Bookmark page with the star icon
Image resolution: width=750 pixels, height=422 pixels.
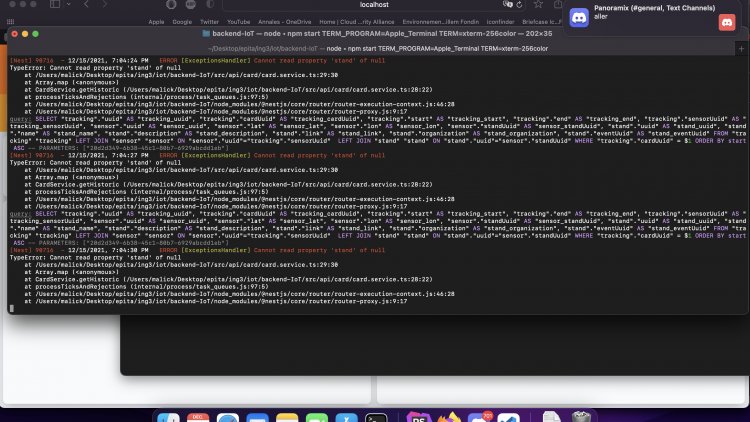pos(538,4)
